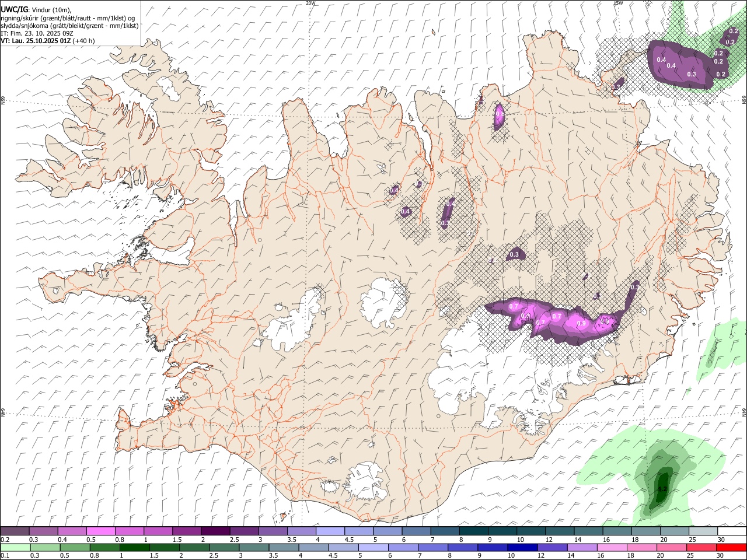
Task: Click the 3.5 label under the upper scale
Action: point(291,540)
